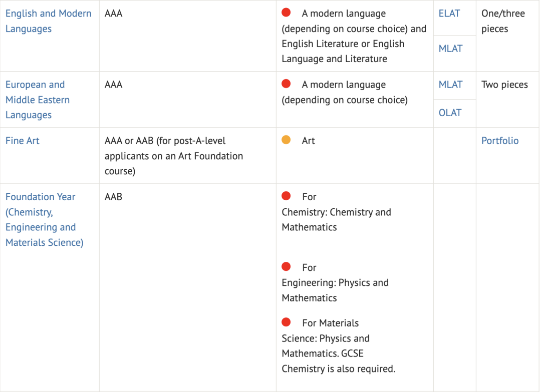Click the OLAT test link
This screenshot has width=541, height=392.
tap(450, 113)
